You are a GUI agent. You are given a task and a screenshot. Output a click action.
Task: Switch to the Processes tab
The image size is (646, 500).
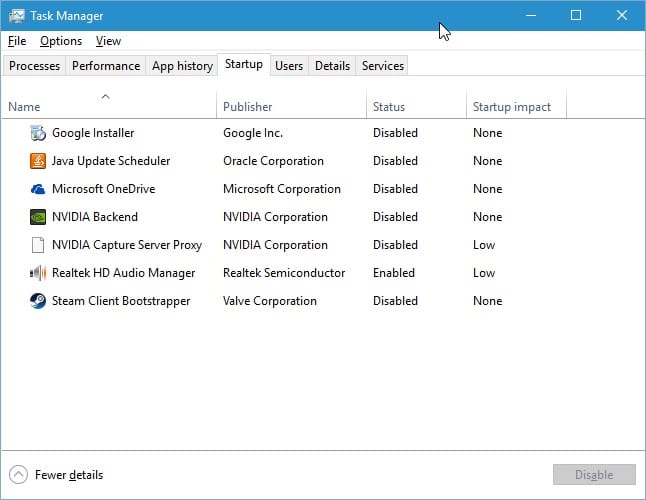pos(35,66)
